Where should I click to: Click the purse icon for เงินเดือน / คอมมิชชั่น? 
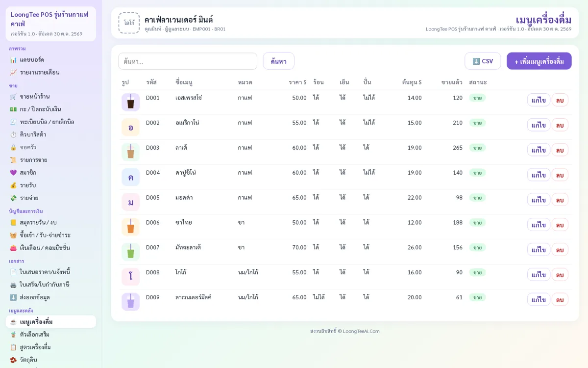pos(13,248)
